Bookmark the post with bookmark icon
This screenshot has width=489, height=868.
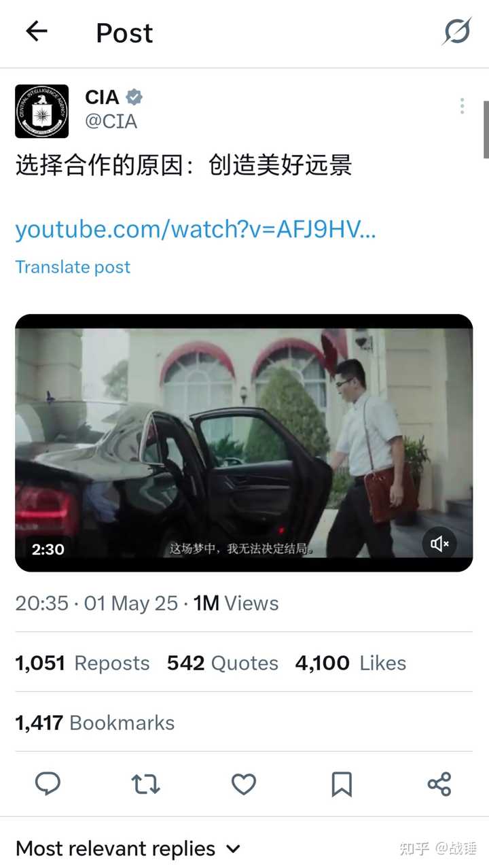coord(342,784)
